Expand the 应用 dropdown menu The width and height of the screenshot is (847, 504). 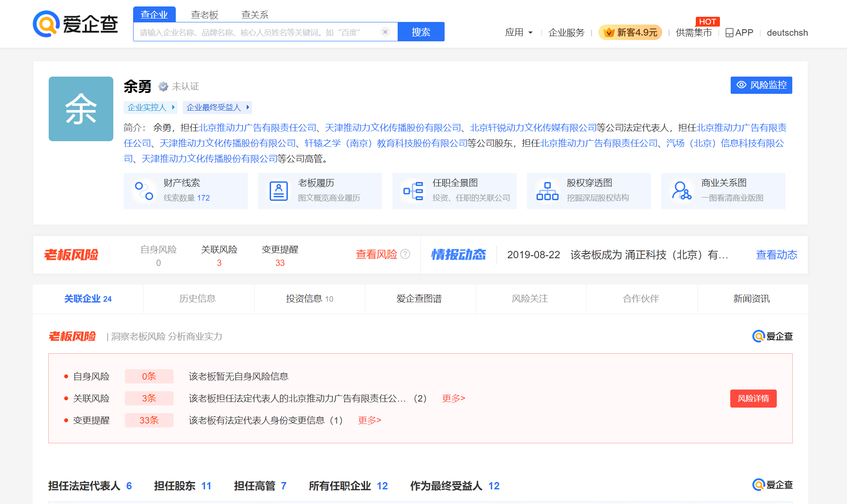point(519,33)
